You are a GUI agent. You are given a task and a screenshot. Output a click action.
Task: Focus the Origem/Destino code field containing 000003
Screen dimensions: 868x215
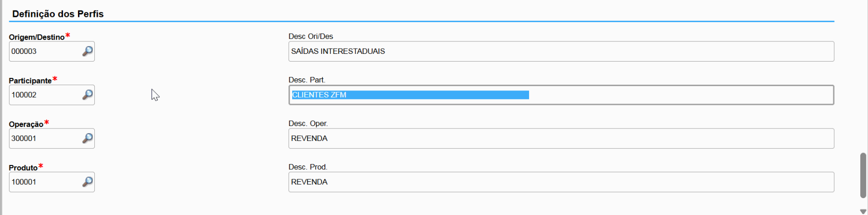click(43, 51)
